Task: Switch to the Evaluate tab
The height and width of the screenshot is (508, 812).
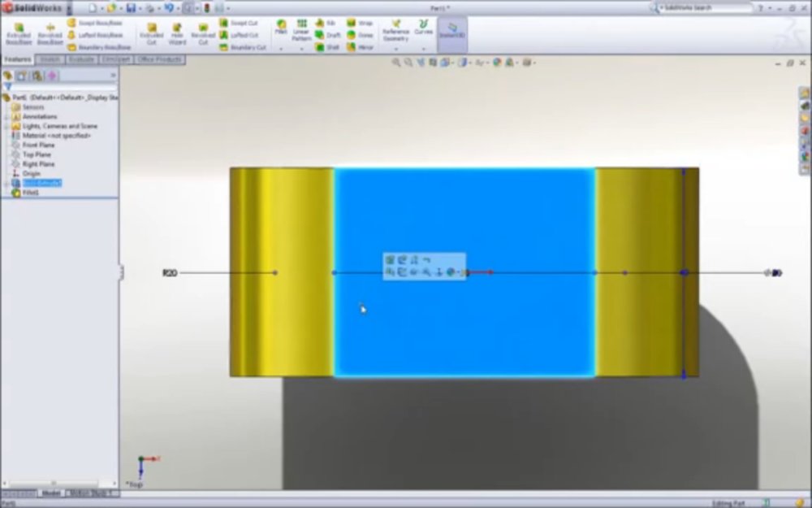Action: [x=81, y=59]
